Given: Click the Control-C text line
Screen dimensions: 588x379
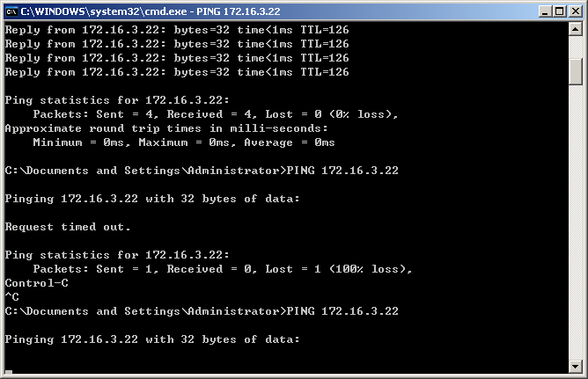Looking at the screenshot, I should tap(36, 283).
